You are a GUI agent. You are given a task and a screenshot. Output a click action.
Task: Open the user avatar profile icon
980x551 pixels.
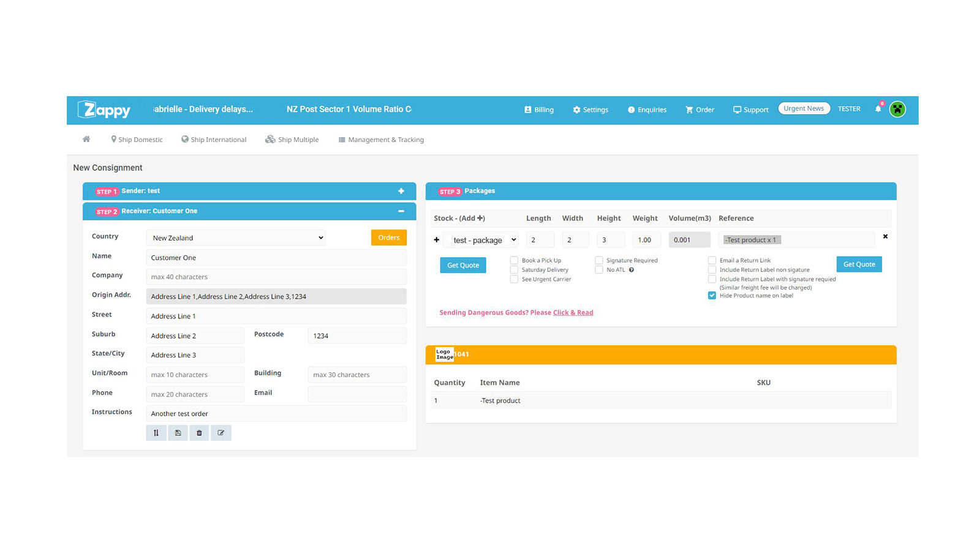pos(897,109)
